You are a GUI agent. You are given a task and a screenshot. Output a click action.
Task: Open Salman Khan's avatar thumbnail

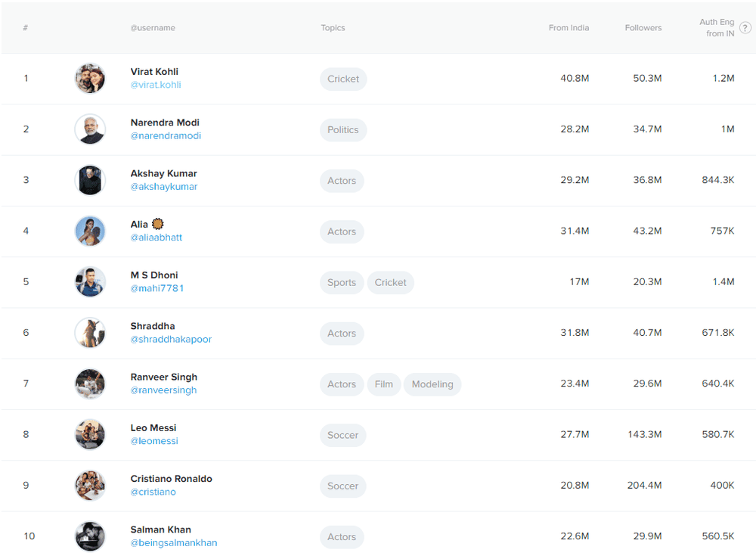click(90, 536)
